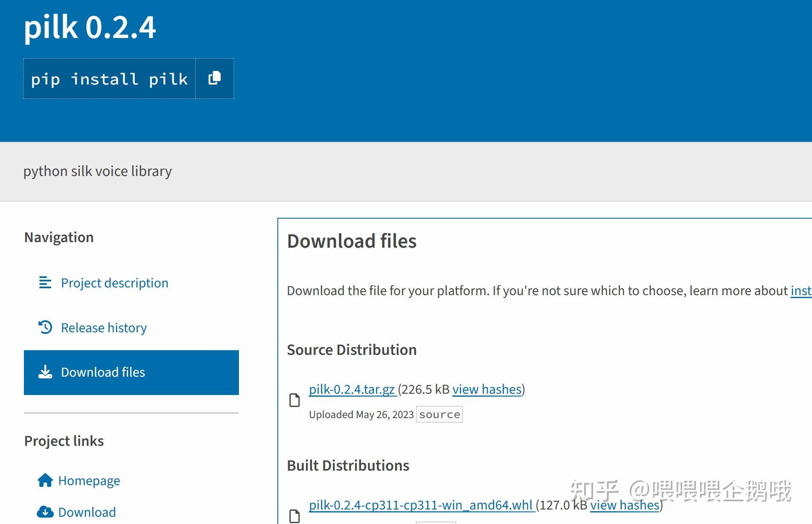Click file icon beside win_amd64 wheel
This screenshot has width=812, height=524.
pos(294,516)
